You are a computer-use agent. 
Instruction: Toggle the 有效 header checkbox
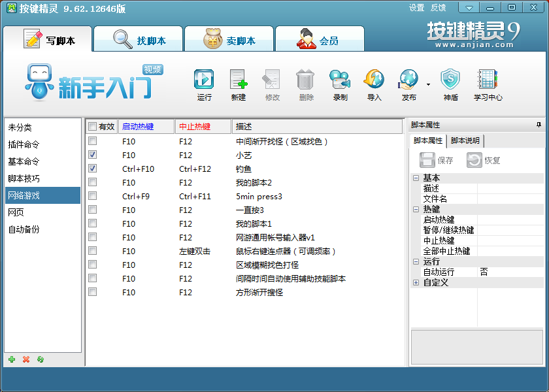(x=92, y=126)
